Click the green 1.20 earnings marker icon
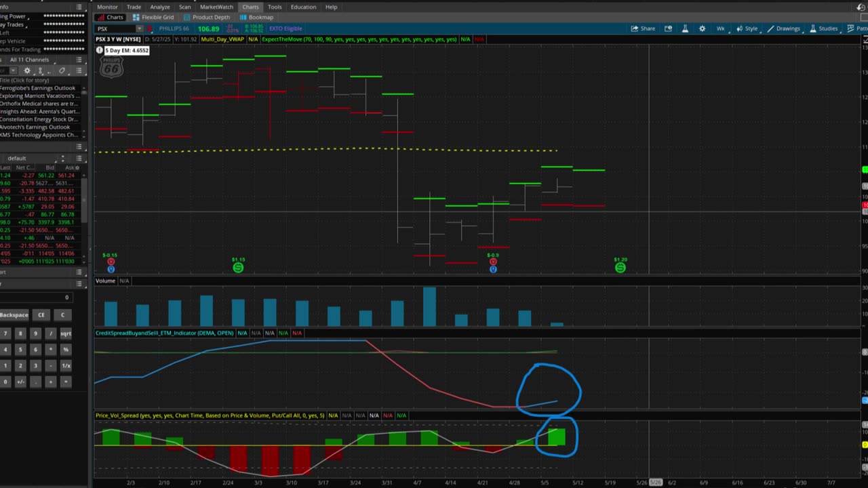 click(620, 268)
